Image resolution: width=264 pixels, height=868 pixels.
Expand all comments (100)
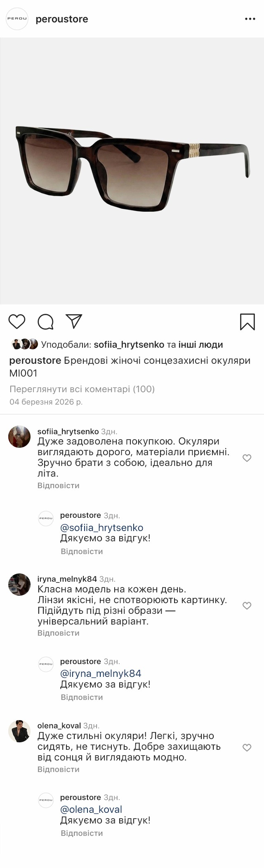[82, 389]
